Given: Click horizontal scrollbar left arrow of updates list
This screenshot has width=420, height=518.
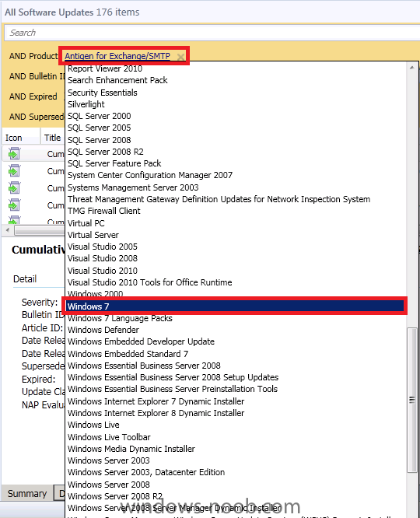Looking at the screenshot, I should (7, 230).
